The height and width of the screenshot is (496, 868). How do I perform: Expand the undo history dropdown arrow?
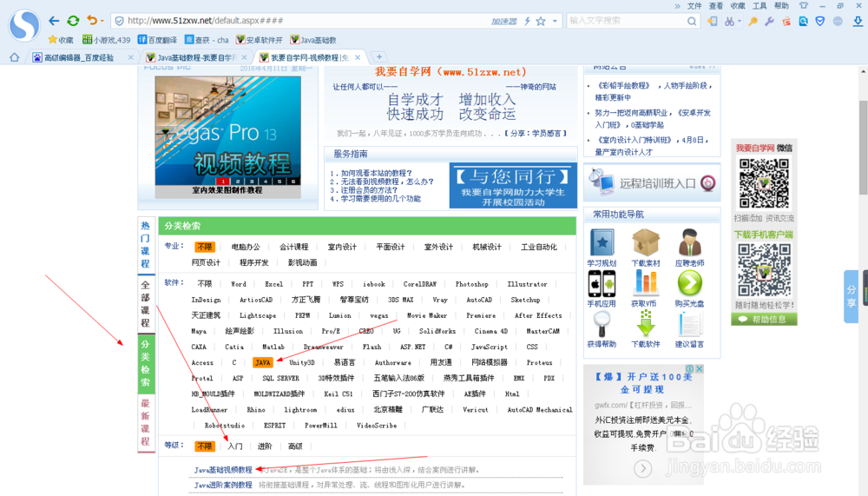pos(102,21)
